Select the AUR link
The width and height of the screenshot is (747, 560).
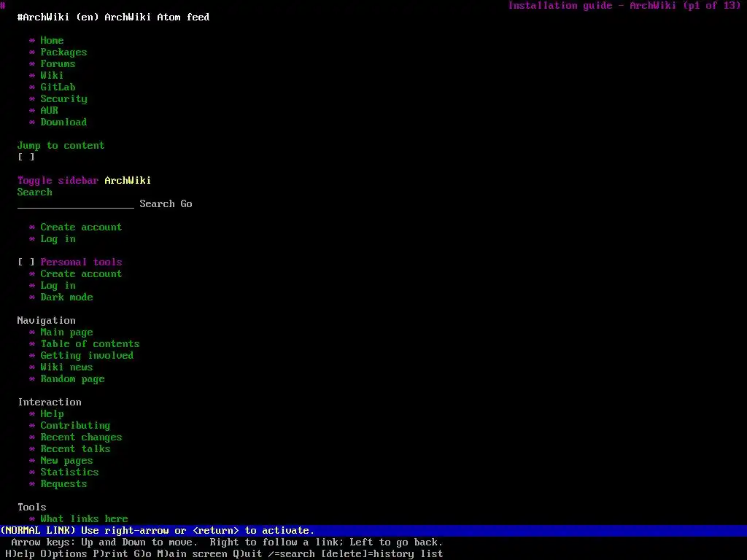click(x=49, y=111)
